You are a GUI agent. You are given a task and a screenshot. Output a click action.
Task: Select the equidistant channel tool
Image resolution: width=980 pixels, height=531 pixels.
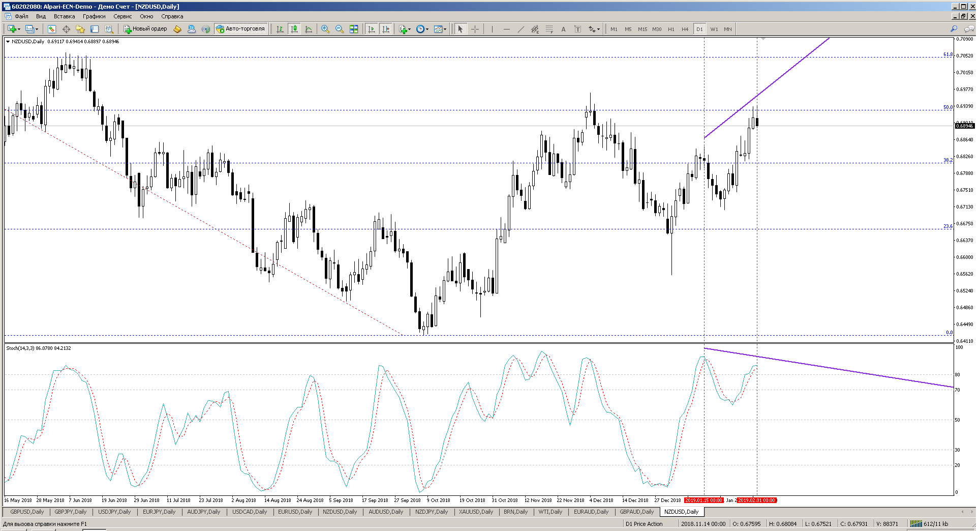[x=535, y=29]
